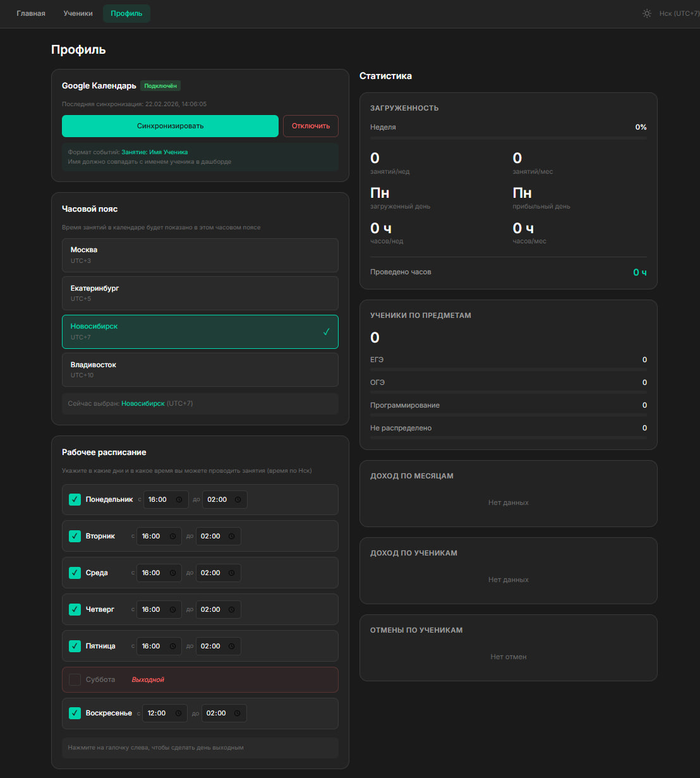Enable the Суббота checkbox
The image size is (700, 778).
pyautogui.click(x=75, y=680)
